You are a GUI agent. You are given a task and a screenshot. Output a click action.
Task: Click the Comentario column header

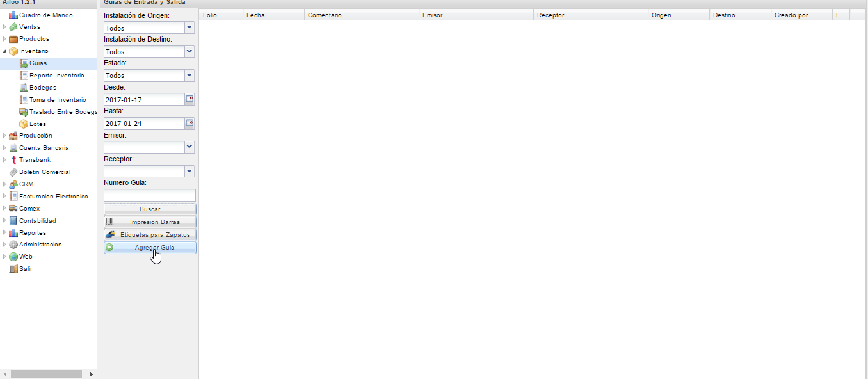coord(361,15)
